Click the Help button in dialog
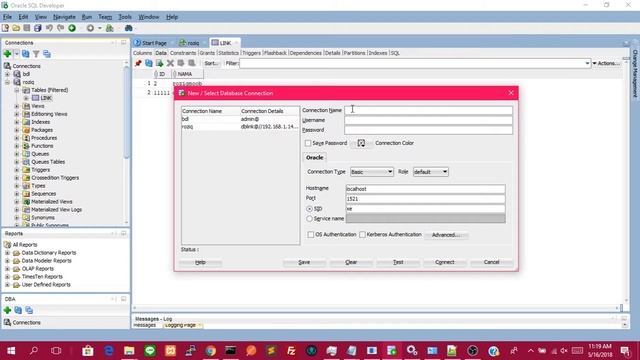Screen dimensions: 640x360 point(200,262)
